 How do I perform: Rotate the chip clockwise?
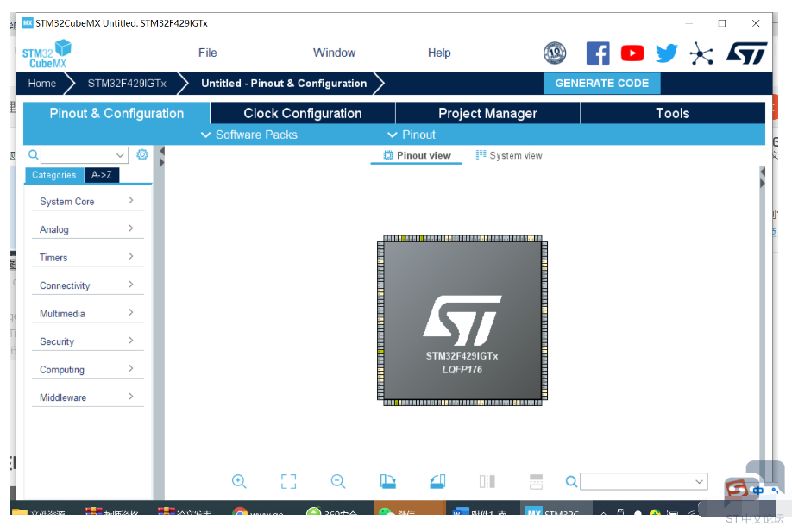click(x=388, y=481)
